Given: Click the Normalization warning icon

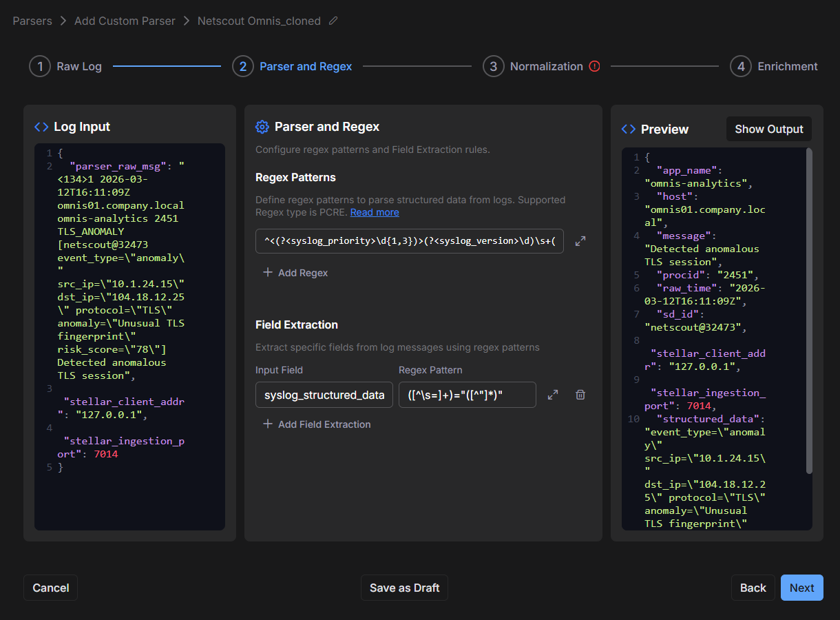Looking at the screenshot, I should [595, 66].
